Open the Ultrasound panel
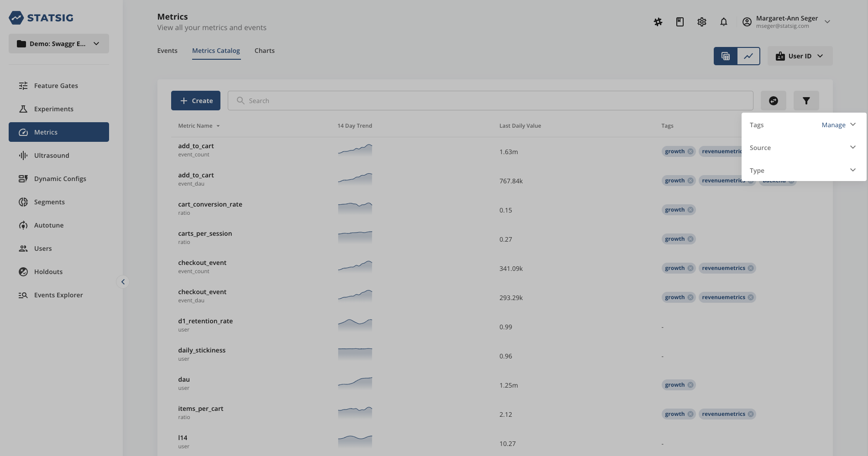This screenshot has width=868, height=456. pyautogui.click(x=52, y=155)
